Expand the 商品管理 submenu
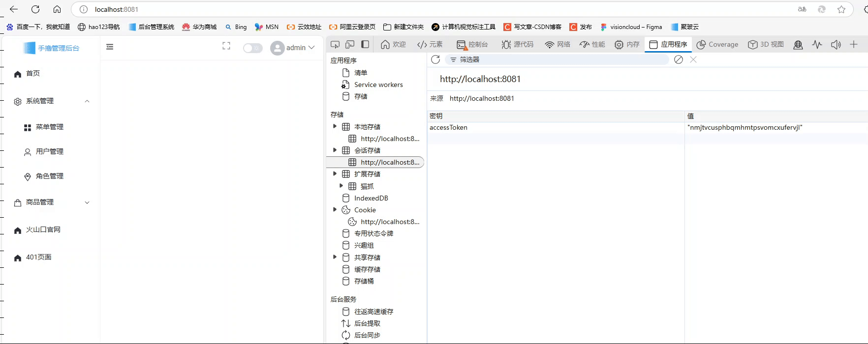 (x=51, y=202)
